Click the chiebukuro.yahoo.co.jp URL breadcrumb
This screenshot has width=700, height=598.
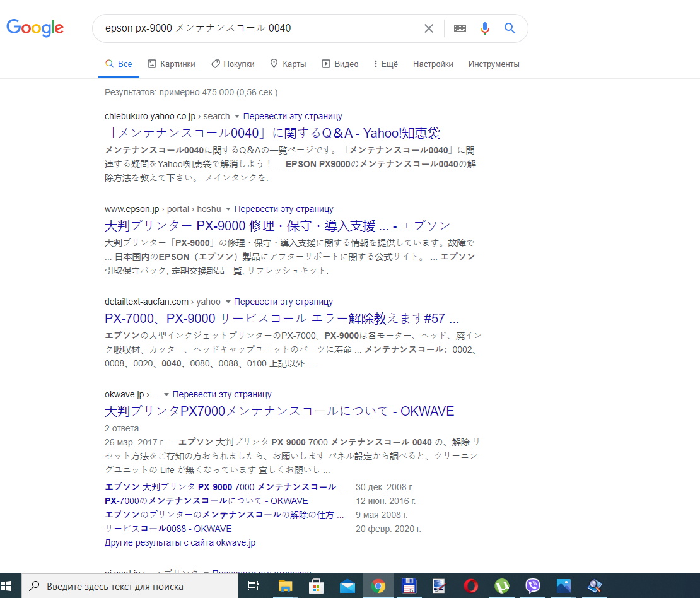click(x=167, y=116)
